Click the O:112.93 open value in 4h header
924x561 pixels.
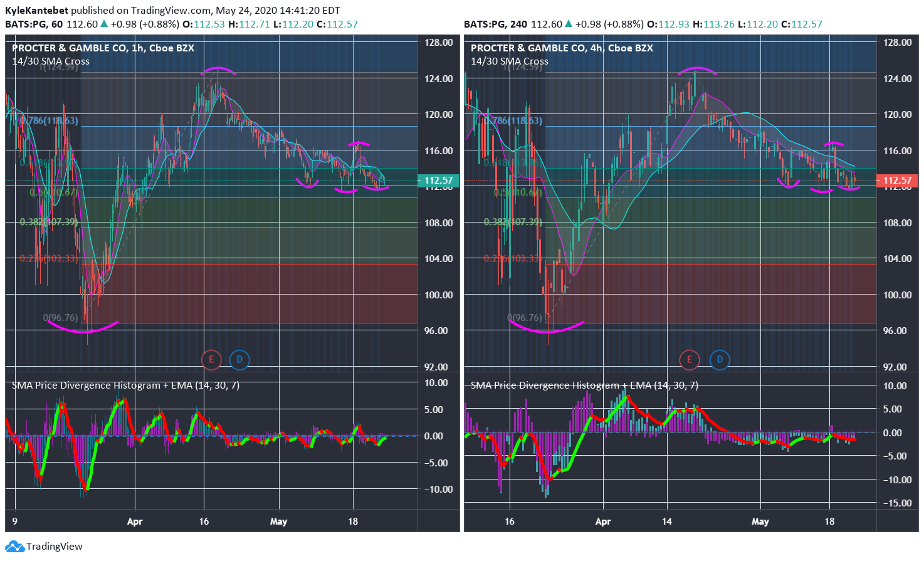pos(668,24)
